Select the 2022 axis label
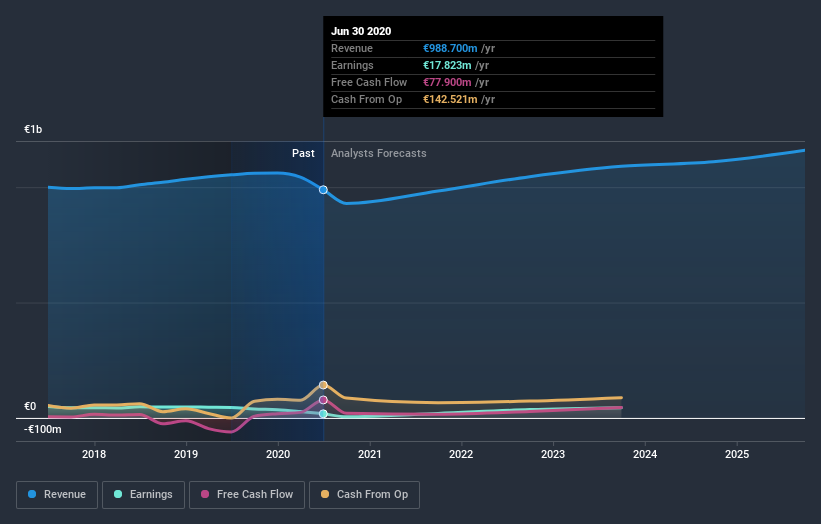This screenshot has width=821, height=524. 461,454
